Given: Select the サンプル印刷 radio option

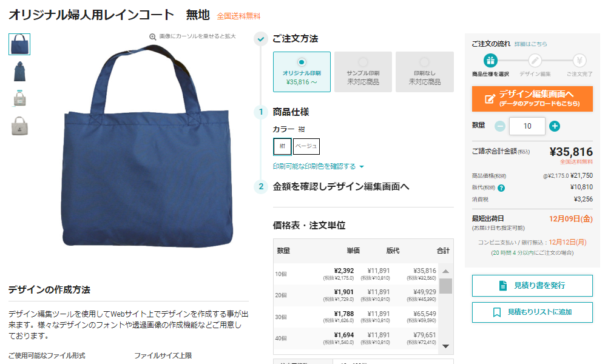Looking at the screenshot, I should 363,62.
